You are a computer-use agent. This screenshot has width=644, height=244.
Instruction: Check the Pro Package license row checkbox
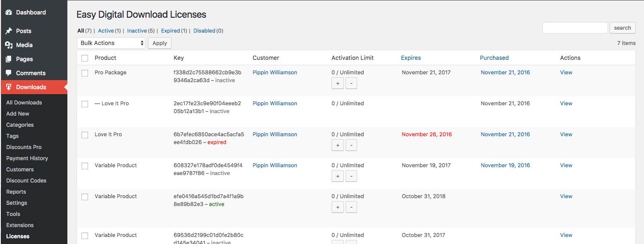click(85, 73)
